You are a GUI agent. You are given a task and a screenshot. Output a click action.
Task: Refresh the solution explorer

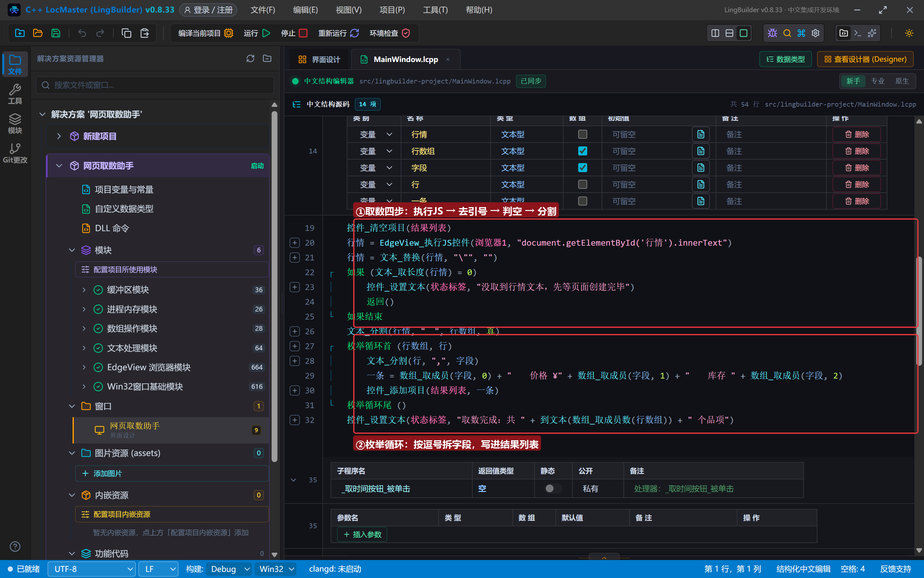tap(250, 58)
